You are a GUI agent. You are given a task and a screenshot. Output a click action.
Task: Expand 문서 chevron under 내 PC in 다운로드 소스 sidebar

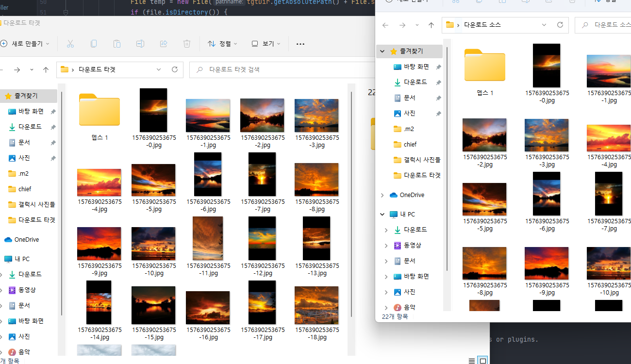click(386, 261)
